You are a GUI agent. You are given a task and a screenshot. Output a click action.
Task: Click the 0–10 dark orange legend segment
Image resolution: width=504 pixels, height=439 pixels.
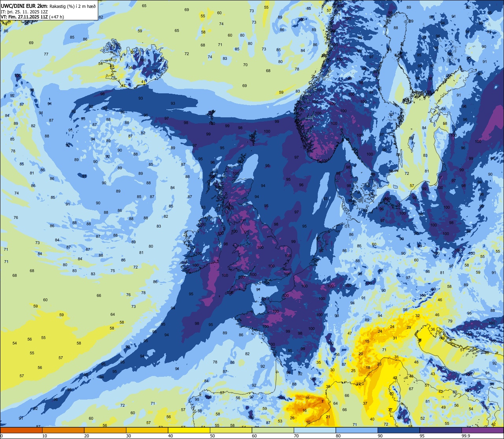pos(21,430)
